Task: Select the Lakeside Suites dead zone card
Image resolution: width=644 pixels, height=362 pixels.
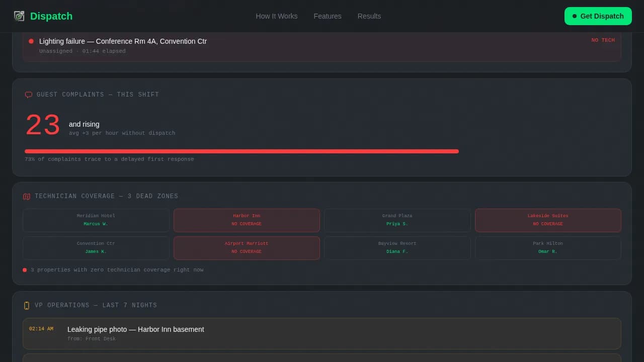Action: (548, 220)
